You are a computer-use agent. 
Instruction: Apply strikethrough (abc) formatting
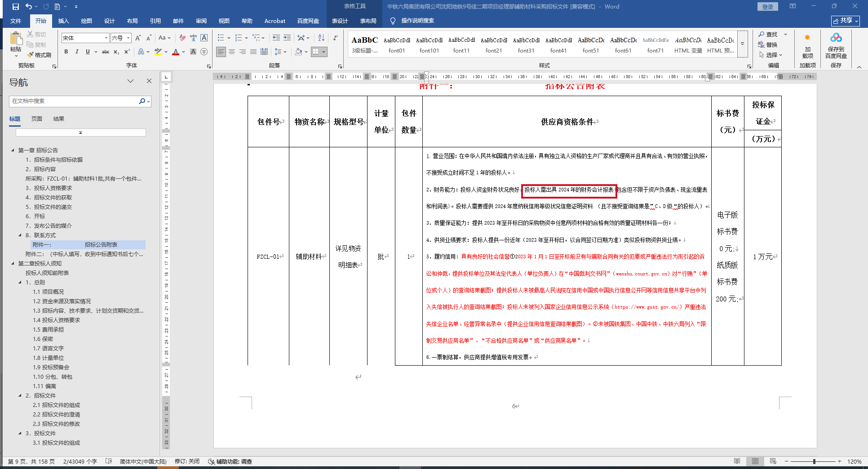tap(106, 52)
